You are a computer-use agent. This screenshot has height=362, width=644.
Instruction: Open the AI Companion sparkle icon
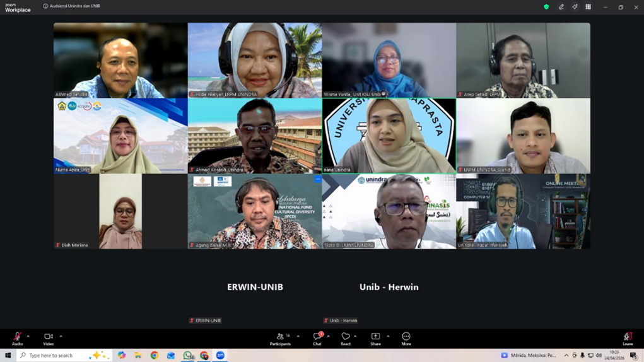click(x=575, y=7)
